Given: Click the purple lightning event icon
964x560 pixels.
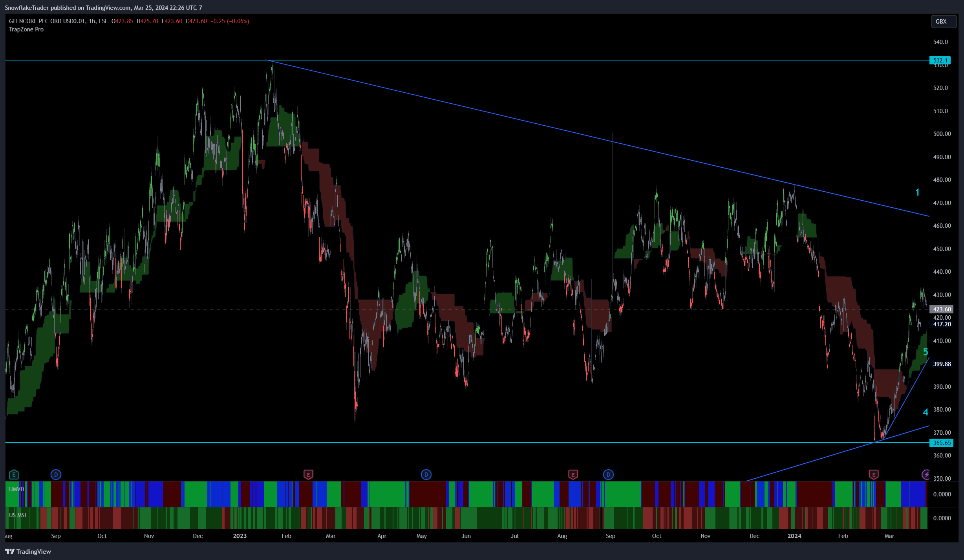Looking at the screenshot, I should click(x=926, y=474).
